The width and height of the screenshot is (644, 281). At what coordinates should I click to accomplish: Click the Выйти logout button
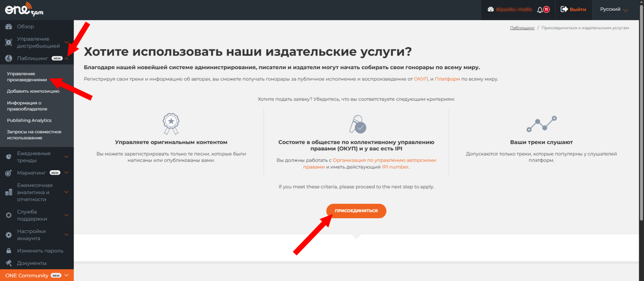coord(574,9)
